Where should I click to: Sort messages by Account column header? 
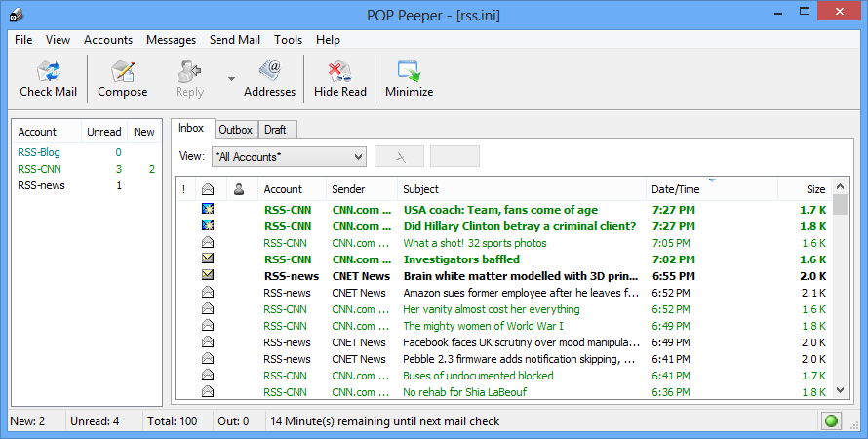(292, 189)
